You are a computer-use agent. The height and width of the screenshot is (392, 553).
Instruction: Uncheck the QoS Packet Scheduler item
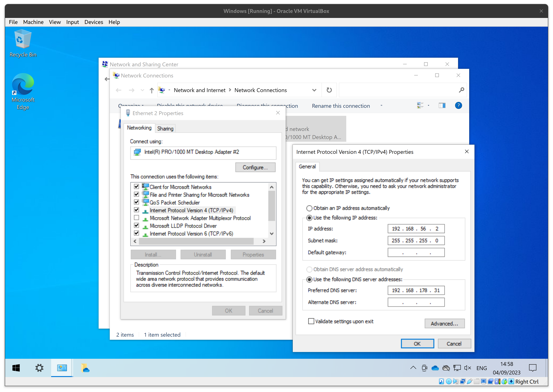point(137,202)
